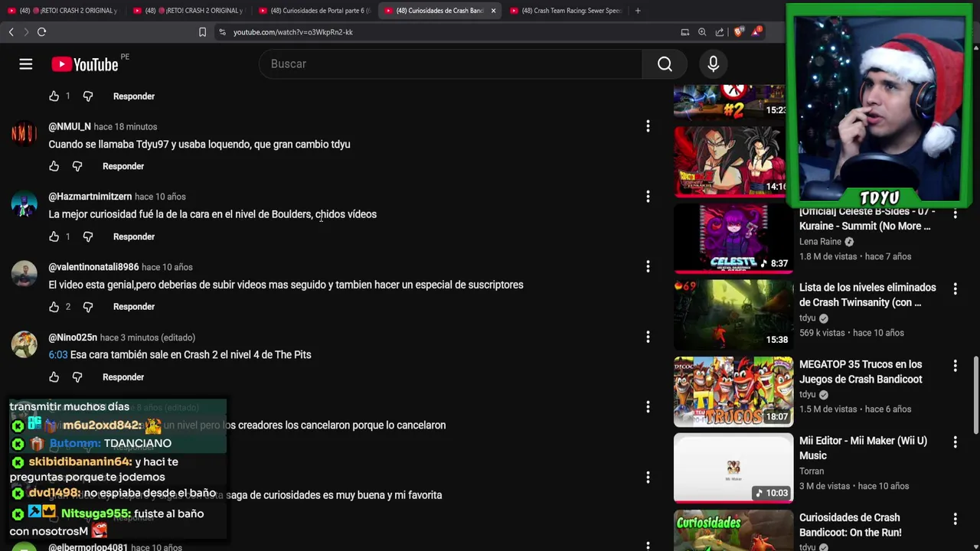Open MEGATOP 35 Trucos video title

point(861,371)
